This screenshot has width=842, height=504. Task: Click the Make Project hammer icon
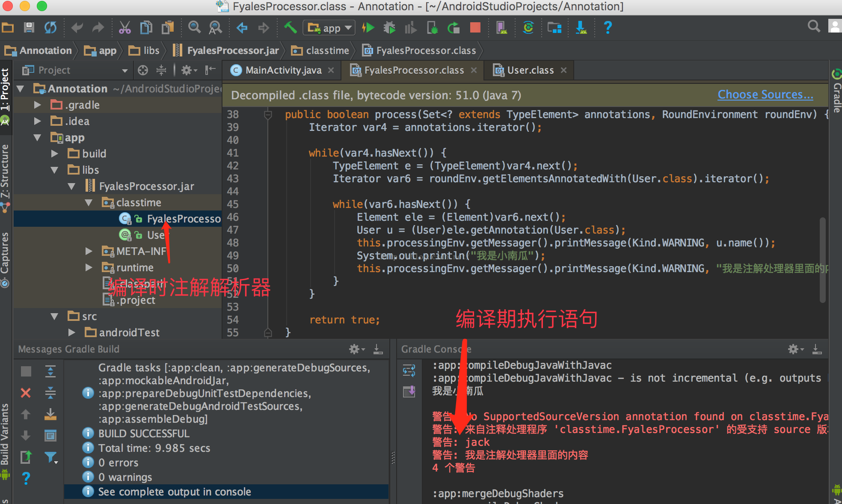point(290,28)
